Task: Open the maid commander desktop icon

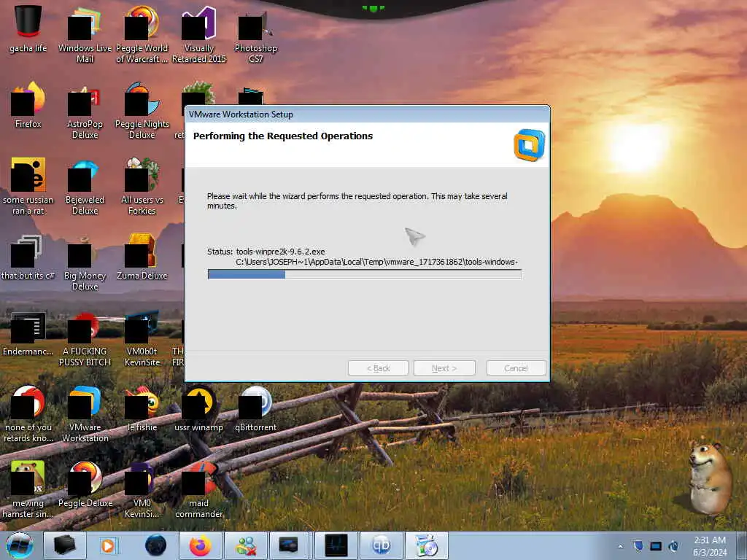Action: (x=198, y=489)
